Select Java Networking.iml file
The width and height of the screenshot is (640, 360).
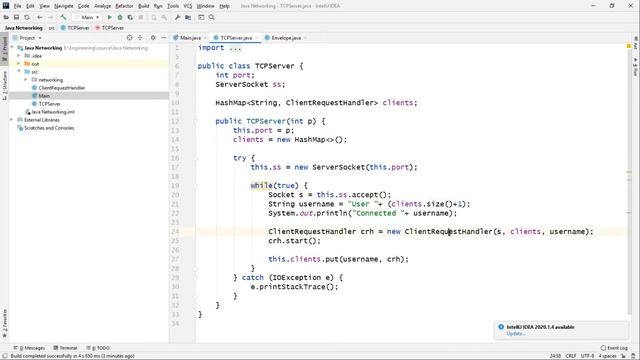click(x=53, y=112)
